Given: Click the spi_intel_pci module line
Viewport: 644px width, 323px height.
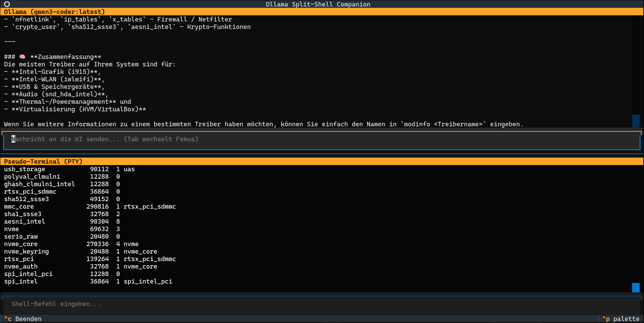Looking at the screenshot, I should (28, 274).
